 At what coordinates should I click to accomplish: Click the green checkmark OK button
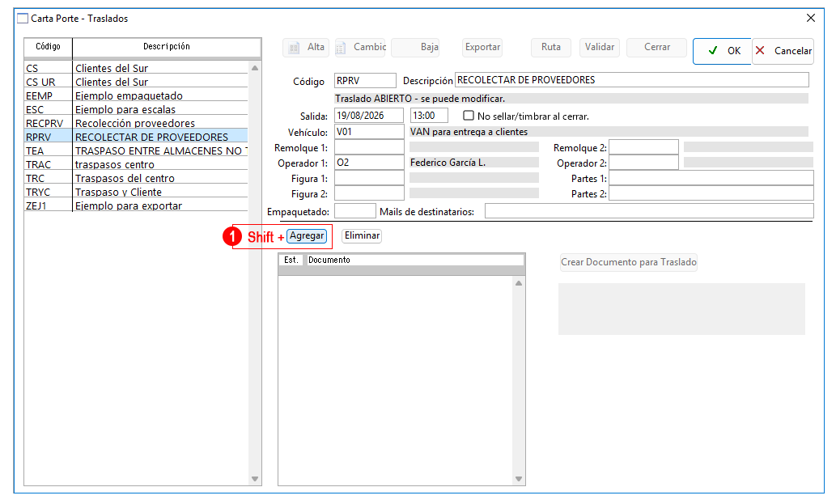click(x=722, y=51)
